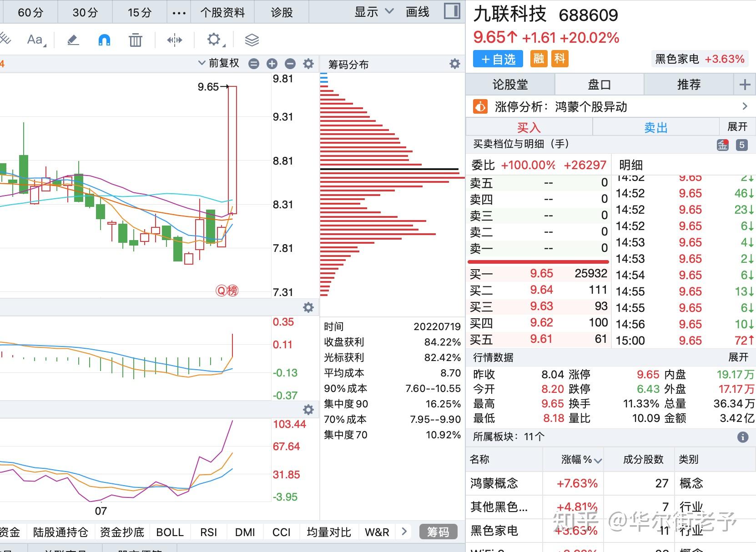This screenshot has width=756, height=552.
Task: Add a new tab with plus icon
Action: point(745,85)
